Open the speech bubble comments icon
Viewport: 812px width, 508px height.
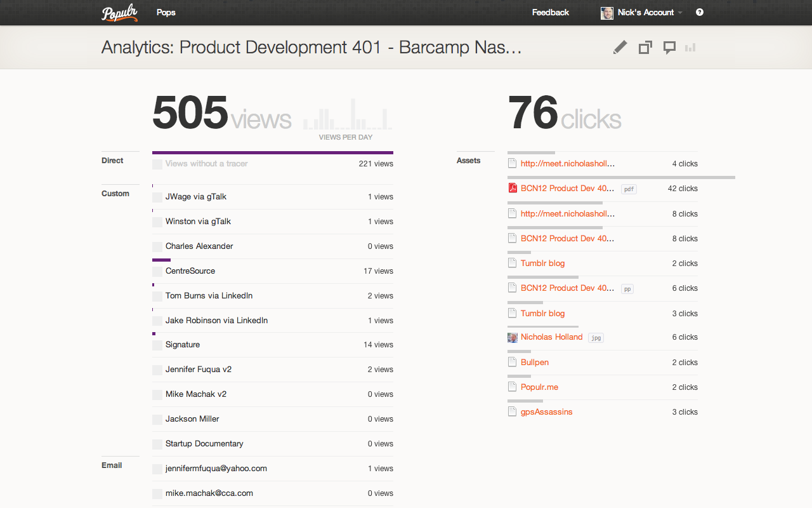point(669,48)
